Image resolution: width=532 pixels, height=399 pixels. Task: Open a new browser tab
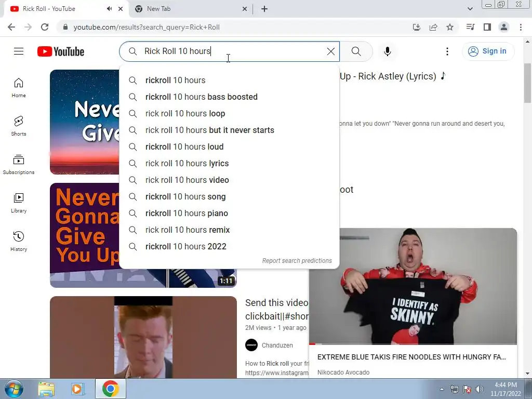point(264,9)
